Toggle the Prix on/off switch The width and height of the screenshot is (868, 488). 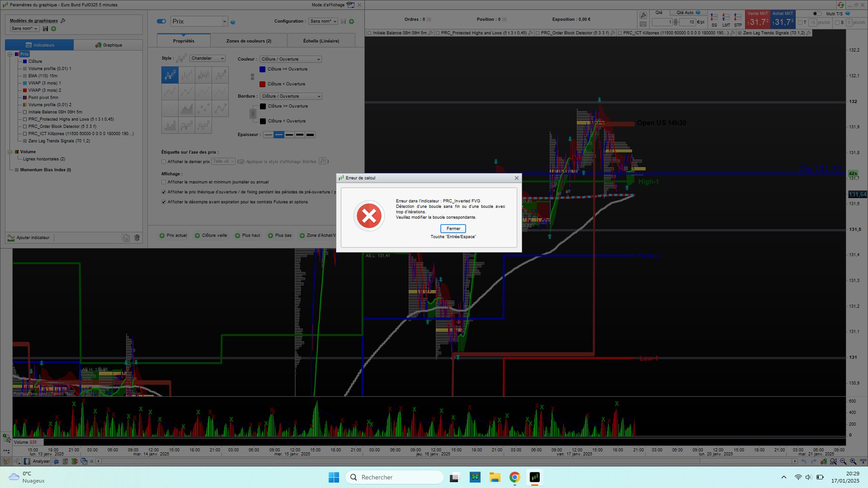click(161, 21)
